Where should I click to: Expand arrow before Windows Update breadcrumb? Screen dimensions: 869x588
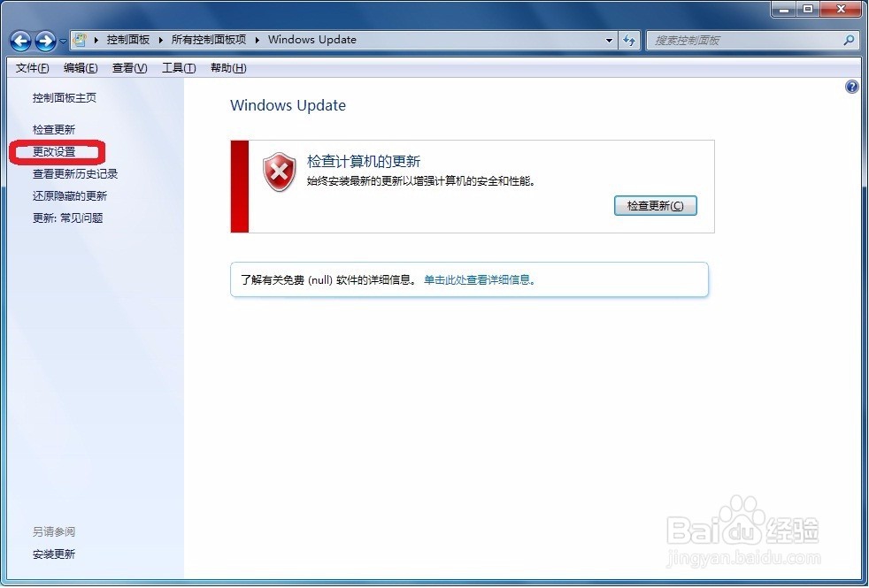(258, 40)
